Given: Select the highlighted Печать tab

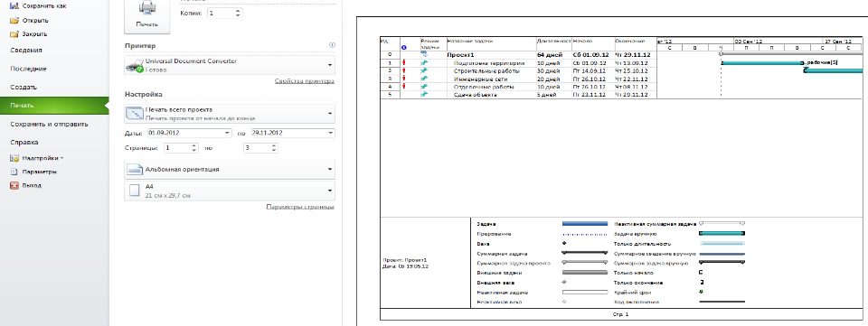Looking at the screenshot, I should [x=54, y=106].
